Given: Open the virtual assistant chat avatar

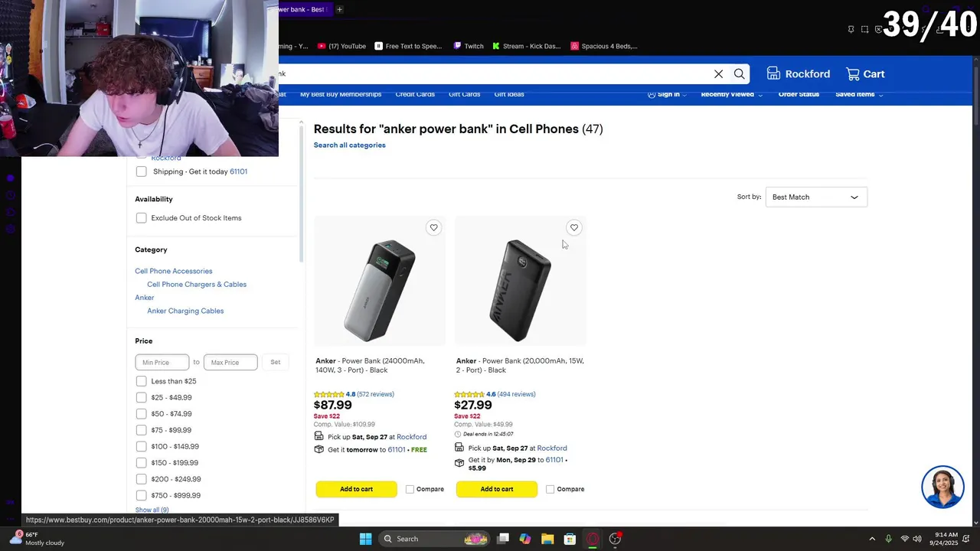Looking at the screenshot, I should [x=942, y=487].
